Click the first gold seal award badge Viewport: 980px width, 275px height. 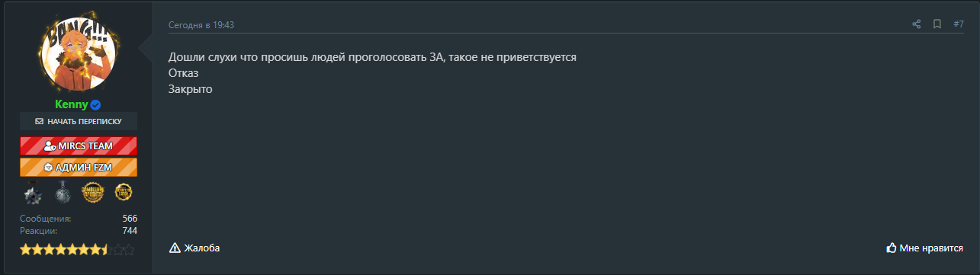(x=93, y=193)
